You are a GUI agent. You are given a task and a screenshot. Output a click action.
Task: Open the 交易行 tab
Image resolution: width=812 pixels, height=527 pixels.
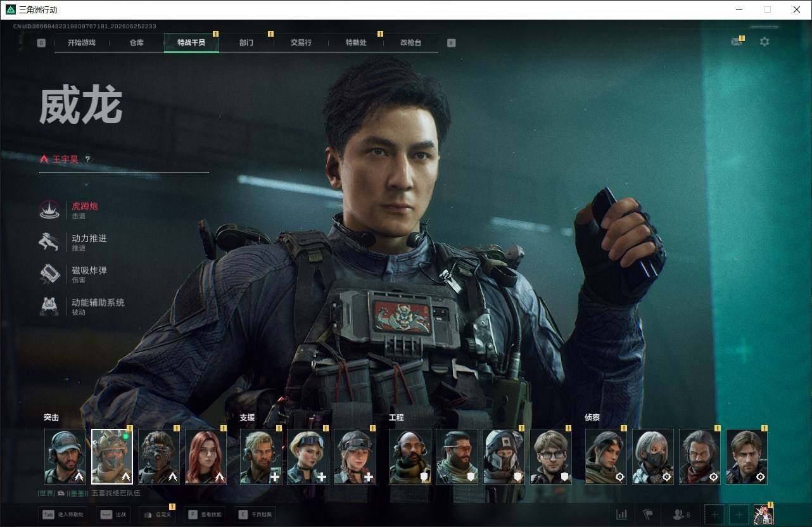pyautogui.click(x=301, y=42)
